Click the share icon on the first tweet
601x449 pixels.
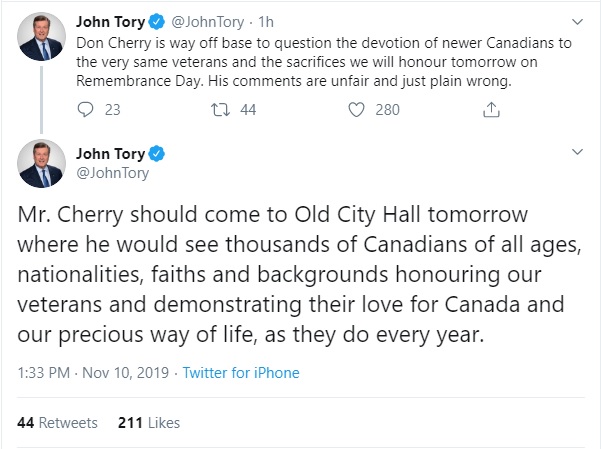click(491, 110)
